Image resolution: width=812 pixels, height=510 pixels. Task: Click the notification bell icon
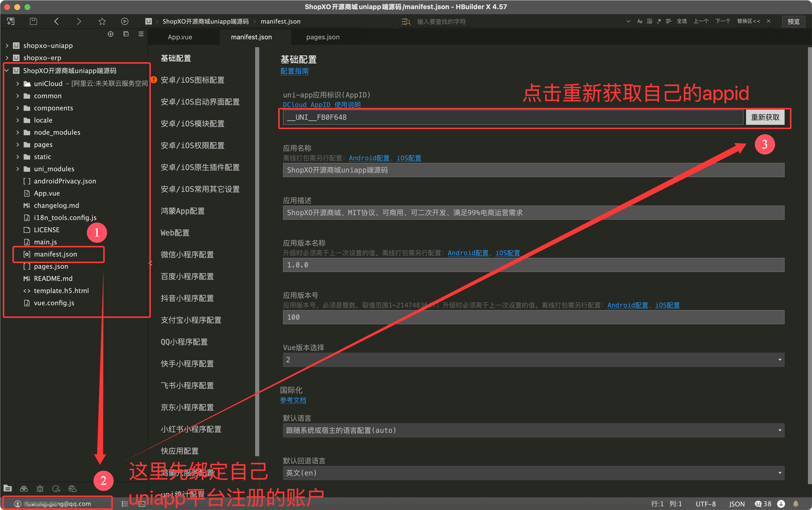(x=796, y=504)
